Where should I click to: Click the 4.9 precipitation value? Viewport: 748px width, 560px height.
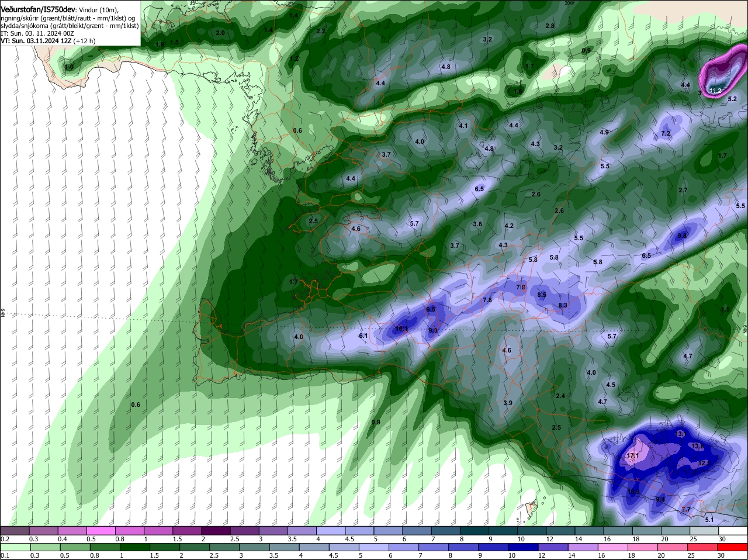coord(604,132)
